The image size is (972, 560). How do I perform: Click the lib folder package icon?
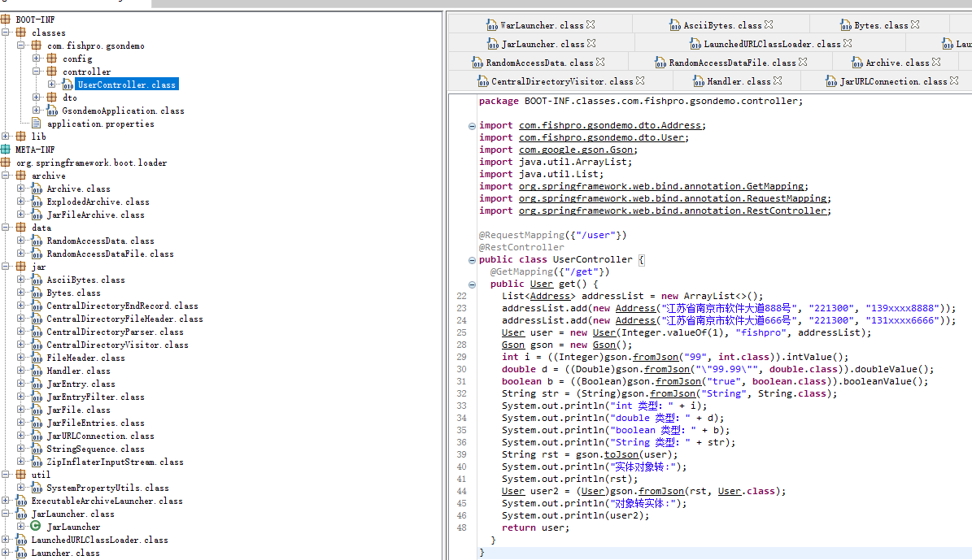coord(20,137)
